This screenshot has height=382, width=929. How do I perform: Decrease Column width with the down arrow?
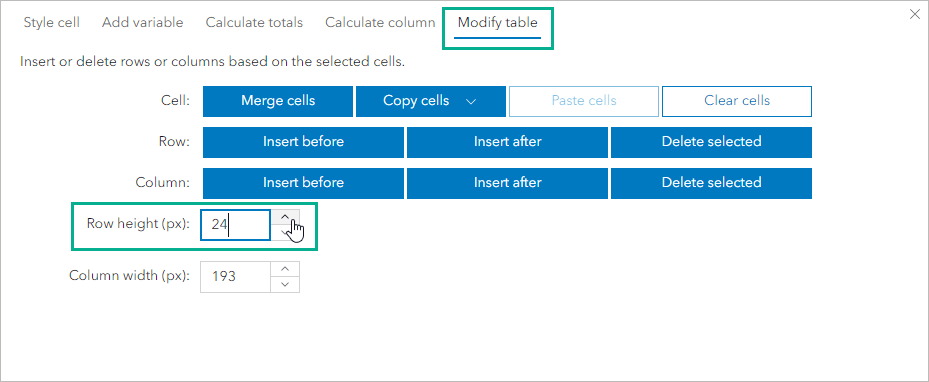pyautogui.click(x=285, y=285)
